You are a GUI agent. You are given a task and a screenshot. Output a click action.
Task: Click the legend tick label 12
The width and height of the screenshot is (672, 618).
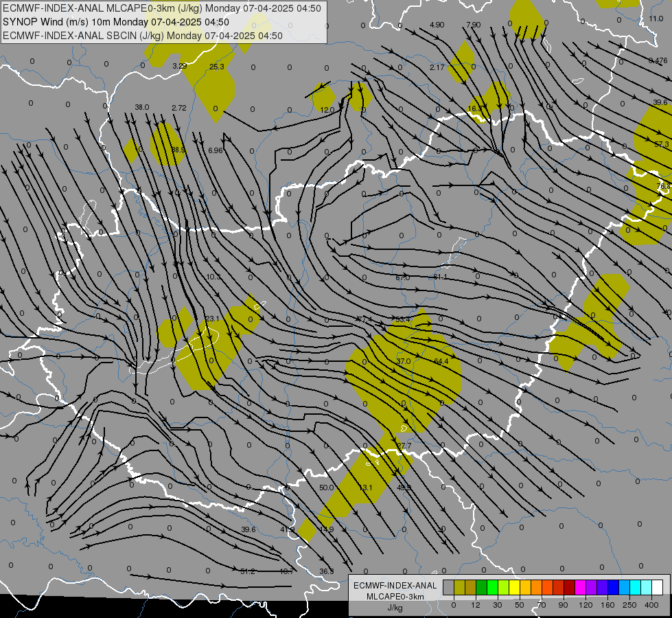[475, 605]
